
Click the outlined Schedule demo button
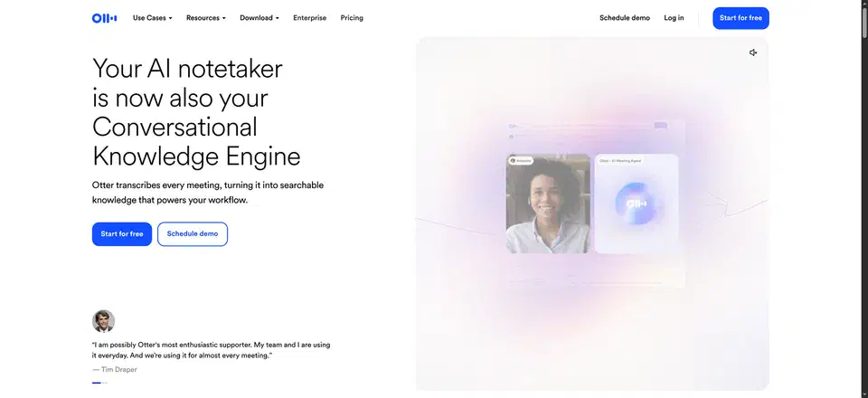(193, 234)
